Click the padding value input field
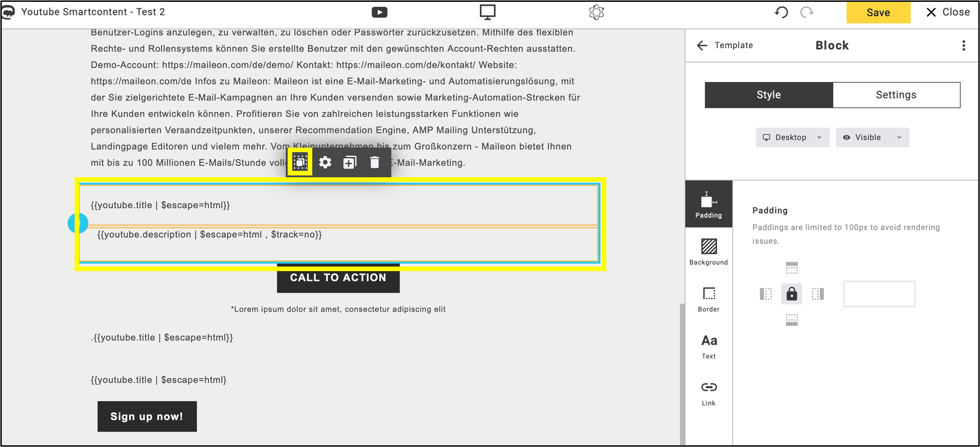 879,294
